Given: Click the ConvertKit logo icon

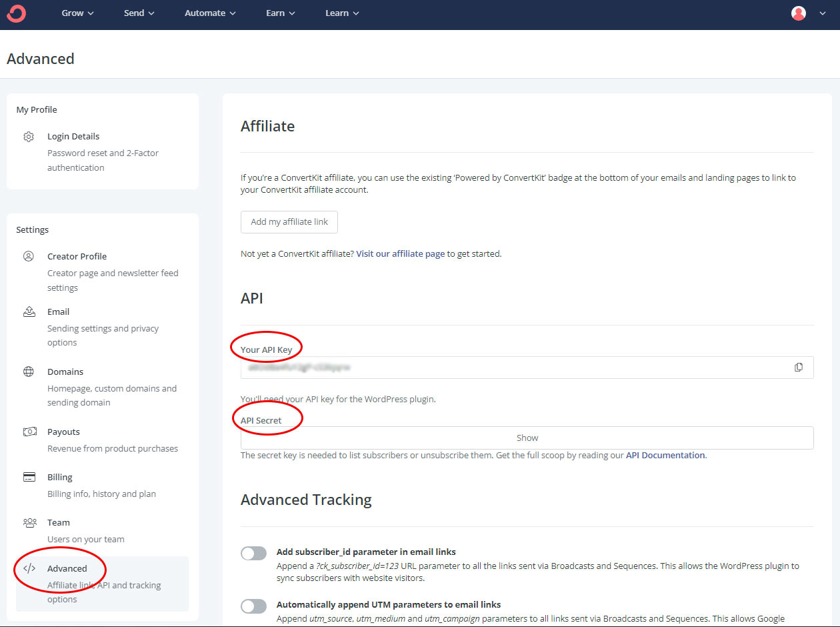Looking at the screenshot, I should pos(16,13).
